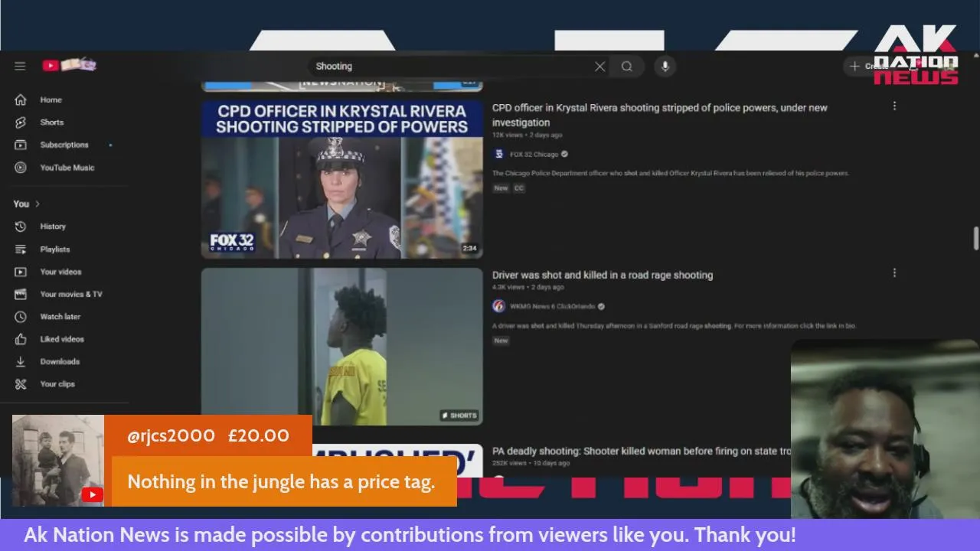980x551 pixels.
Task: Click the magnifying glass search button
Action: pos(627,67)
